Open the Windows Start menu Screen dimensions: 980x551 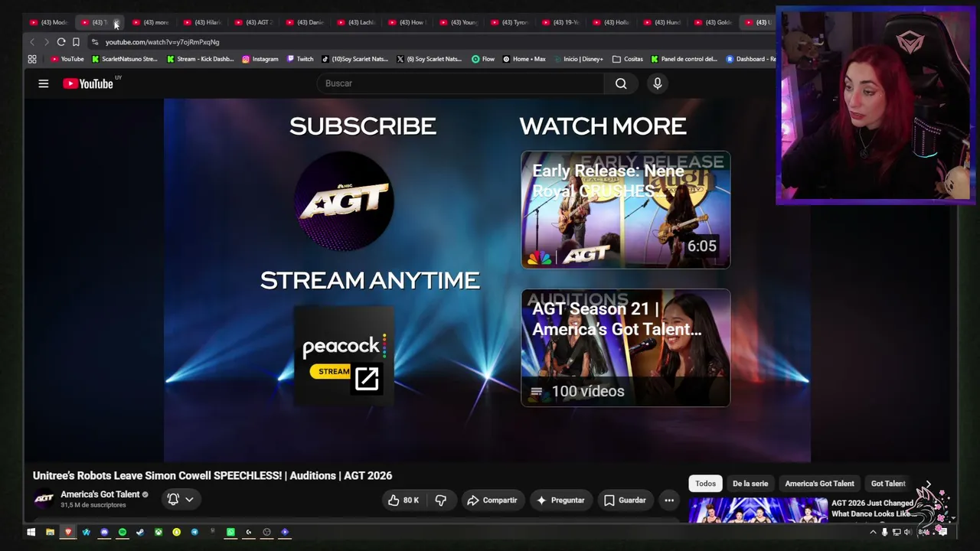click(x=31, y=532)
